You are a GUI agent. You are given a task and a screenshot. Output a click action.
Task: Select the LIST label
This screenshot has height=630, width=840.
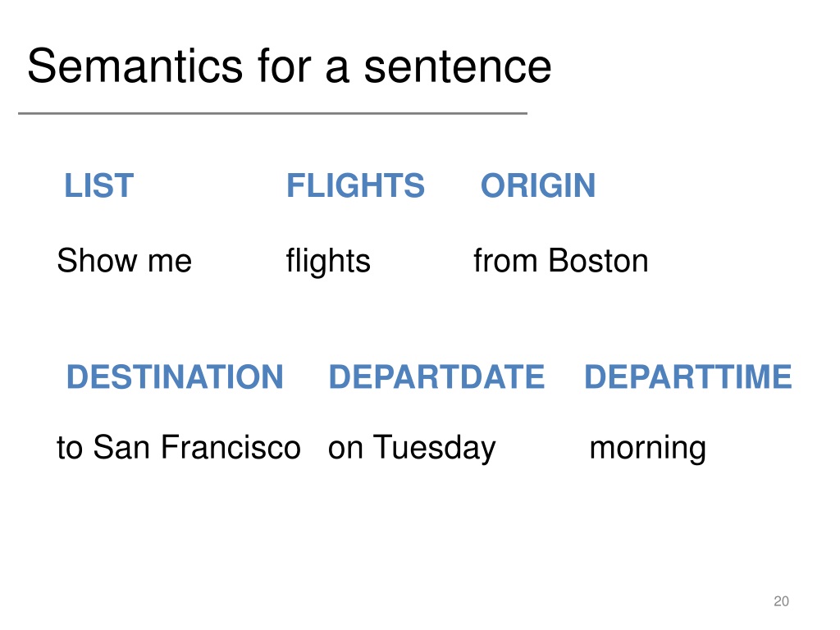click(x=98, y=185)
